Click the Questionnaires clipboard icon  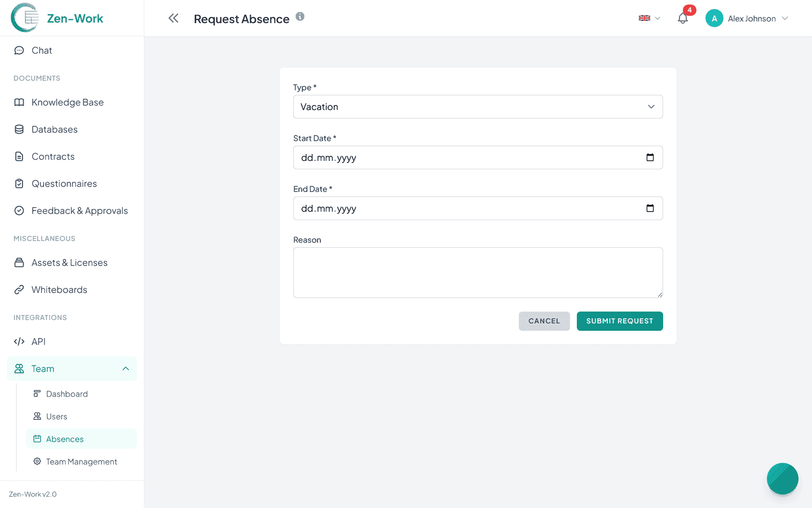(19, 183)
